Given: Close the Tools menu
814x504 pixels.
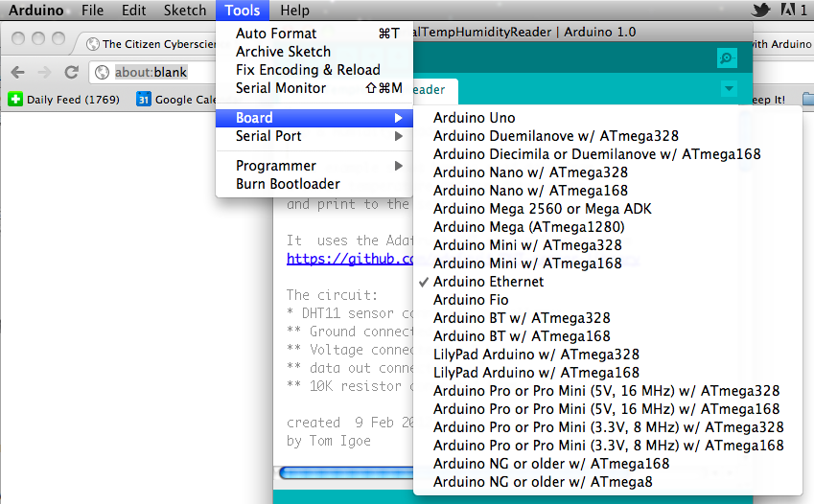Looking at the screenshot, I should pos(242,11).
